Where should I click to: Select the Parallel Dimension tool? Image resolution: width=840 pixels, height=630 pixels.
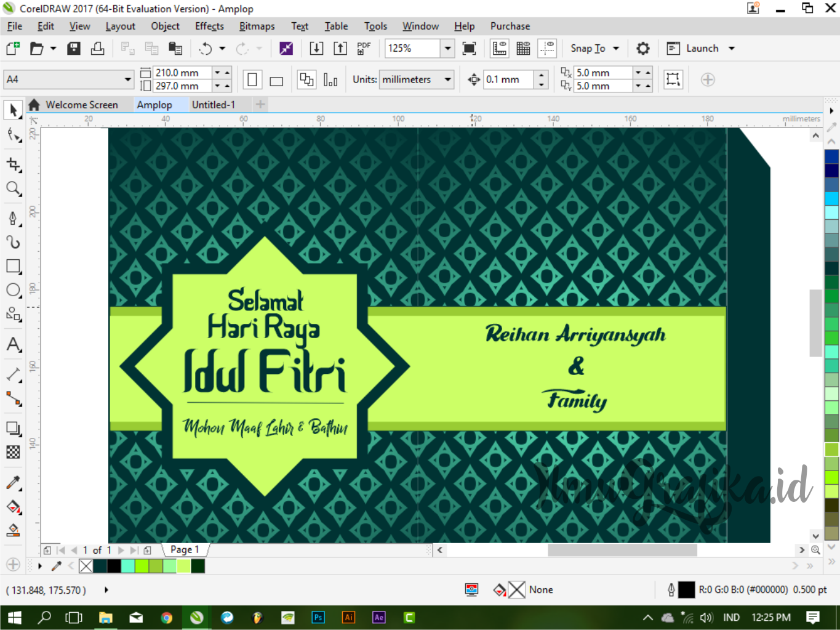[13, 374]
